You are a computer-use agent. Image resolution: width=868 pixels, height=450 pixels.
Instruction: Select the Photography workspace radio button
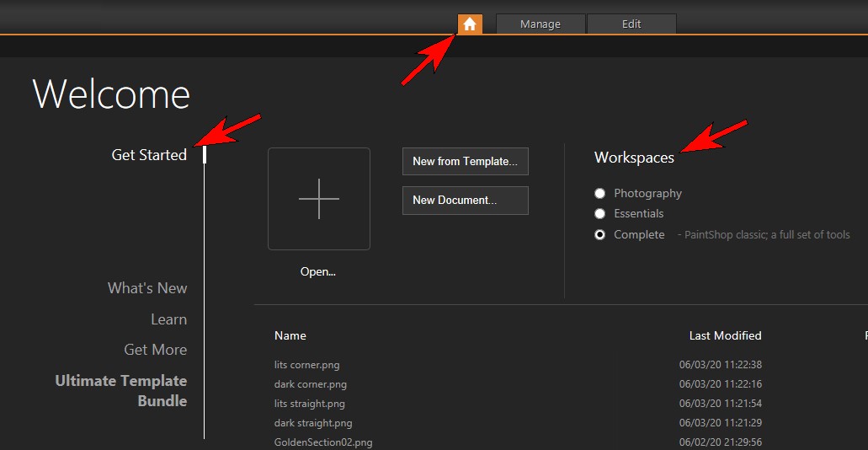coord(599,194)
